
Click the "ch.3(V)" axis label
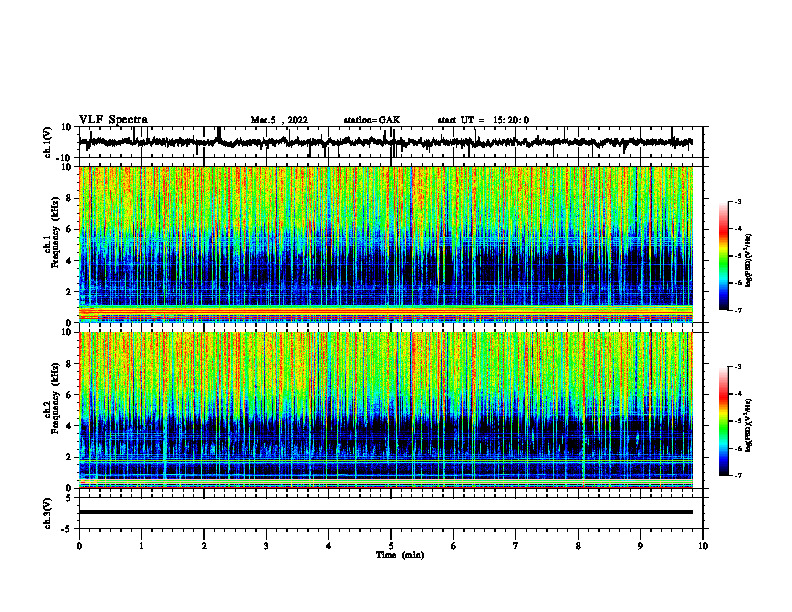48,513
